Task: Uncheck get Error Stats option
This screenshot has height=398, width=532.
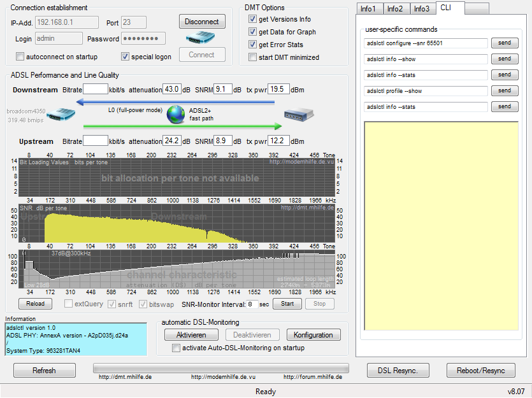Action: click(252, 44)
